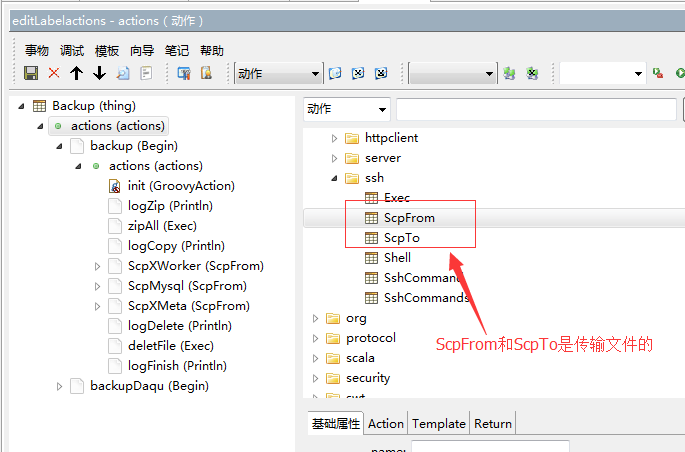Select the Exec item under ssh
Image resolution: width=685 pixels, height=452 pixels.
pos(397,198)
